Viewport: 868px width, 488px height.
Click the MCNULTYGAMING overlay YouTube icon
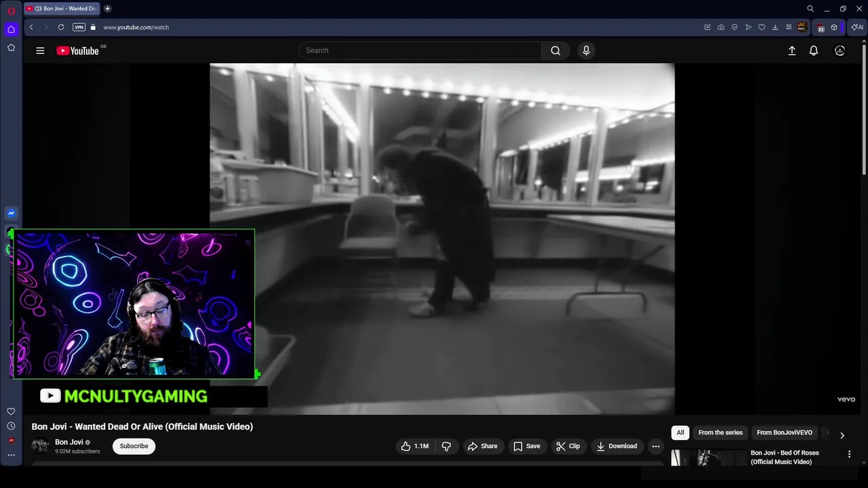point(50,396)
